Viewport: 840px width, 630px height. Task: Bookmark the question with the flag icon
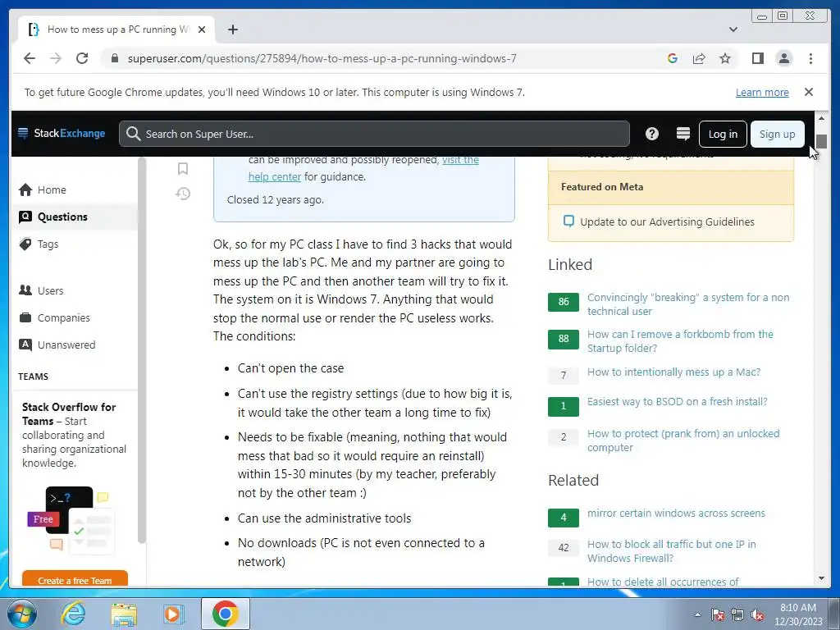click(183, 168)
